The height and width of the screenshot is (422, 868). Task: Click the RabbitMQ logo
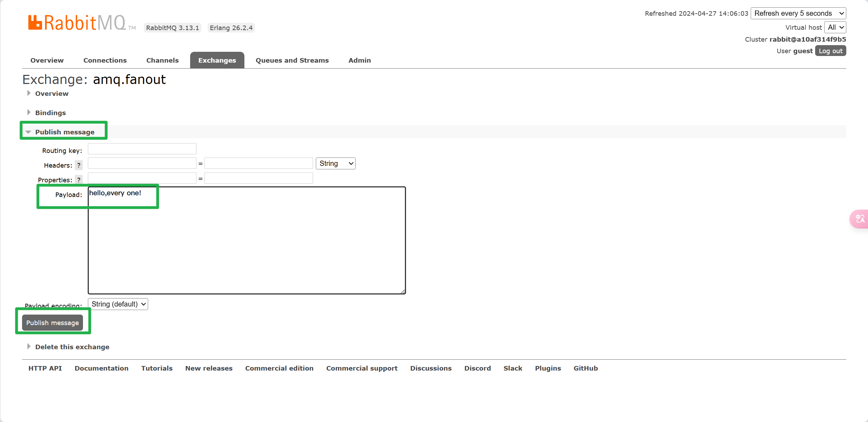click(x=77, y=23)
